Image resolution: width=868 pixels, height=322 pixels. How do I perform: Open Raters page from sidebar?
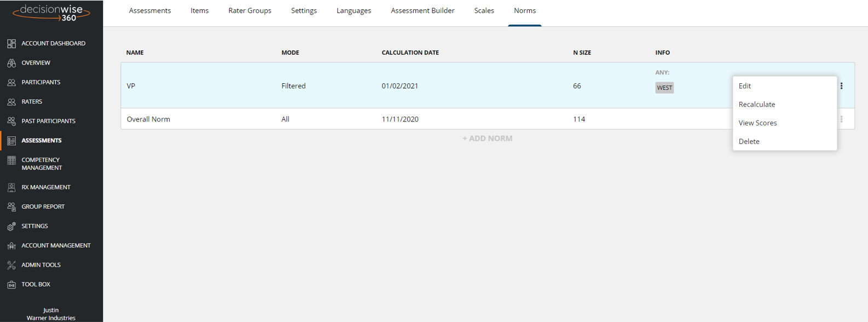pyautogui.click(x=32, y=102)
